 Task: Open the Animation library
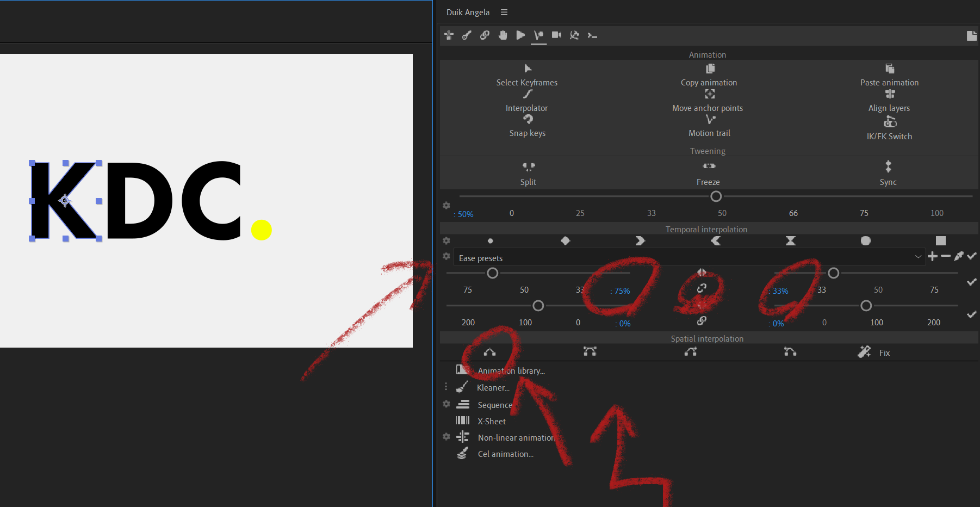pos(510,371)
